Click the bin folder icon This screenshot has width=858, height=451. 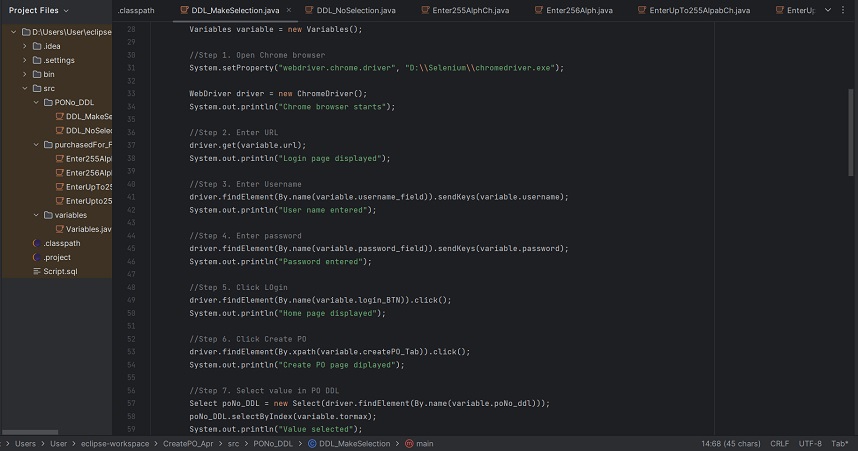click(37, 74)
